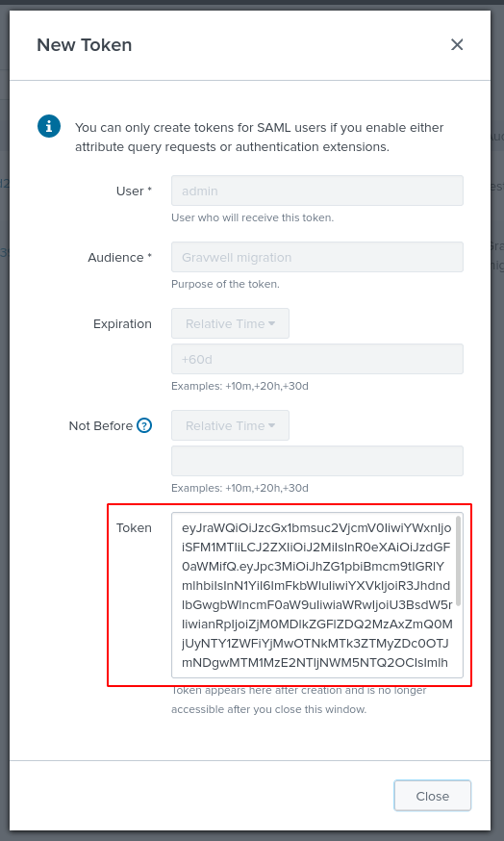Viewport: 504px width, 841px height.
Task: Open the Not Before help question mark
Action: tap(144, 425)
